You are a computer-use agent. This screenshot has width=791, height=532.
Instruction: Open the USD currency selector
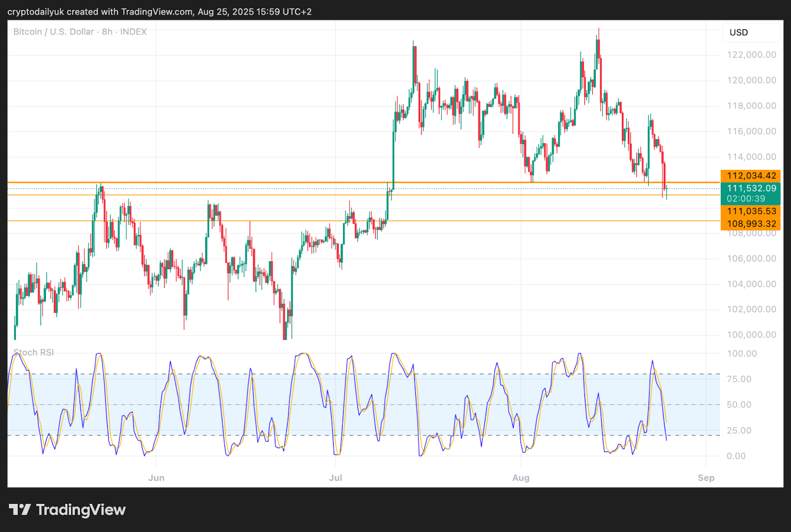click(x=750, y=33)
